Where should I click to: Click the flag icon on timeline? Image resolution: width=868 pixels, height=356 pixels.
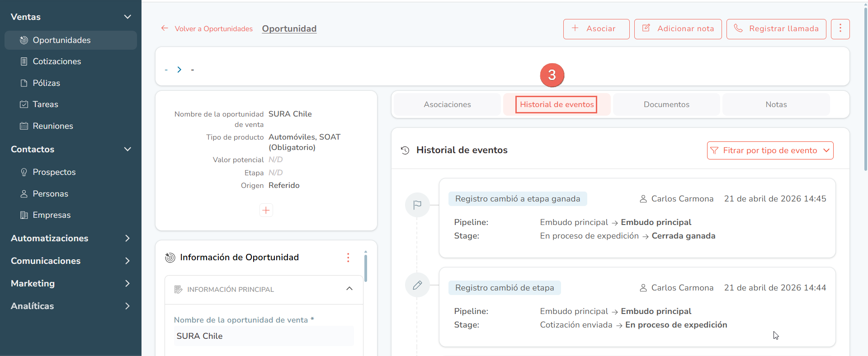417,205
